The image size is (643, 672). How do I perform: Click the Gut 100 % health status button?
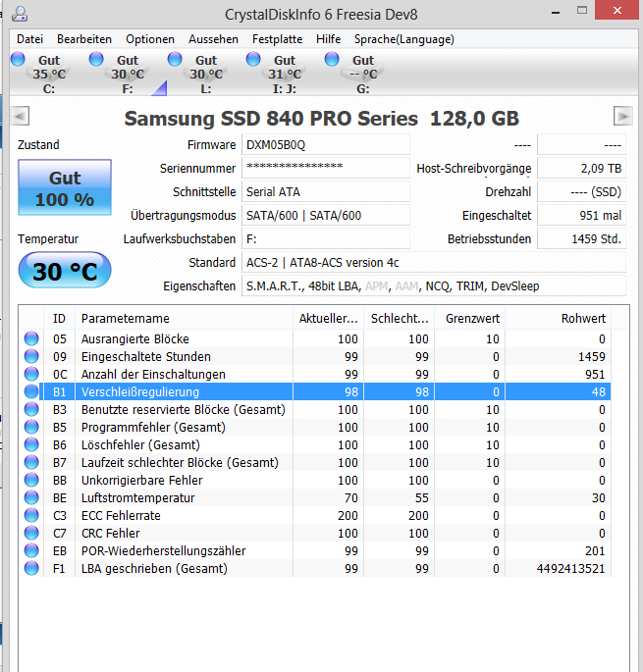click(65, 187)
